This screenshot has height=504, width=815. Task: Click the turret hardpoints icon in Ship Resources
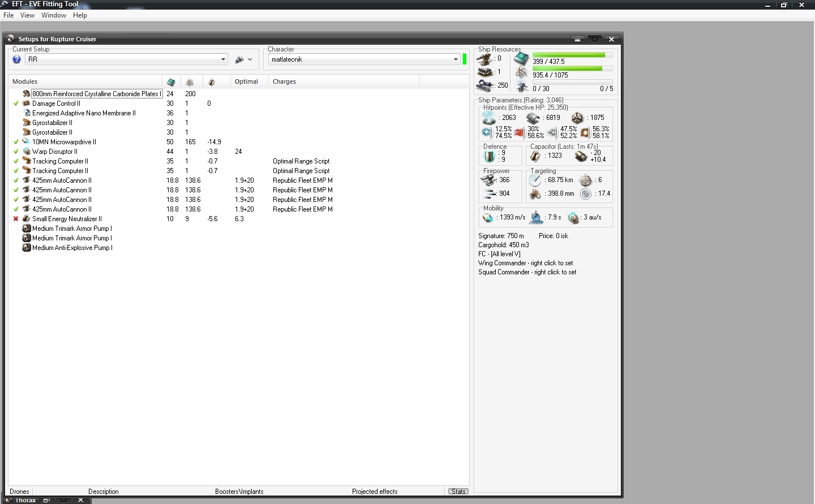coord(484,59)
